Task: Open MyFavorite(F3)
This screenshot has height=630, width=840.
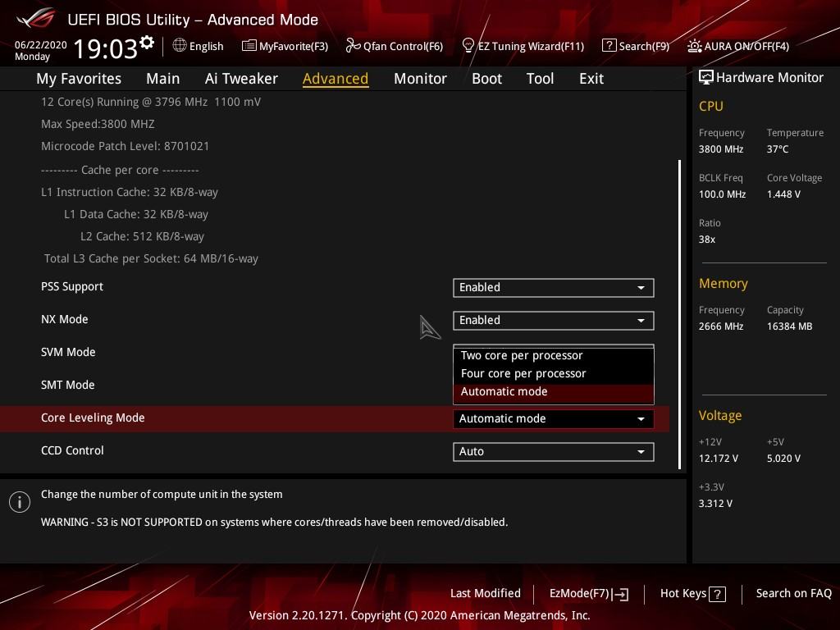Action: click(x=285, y=46)
